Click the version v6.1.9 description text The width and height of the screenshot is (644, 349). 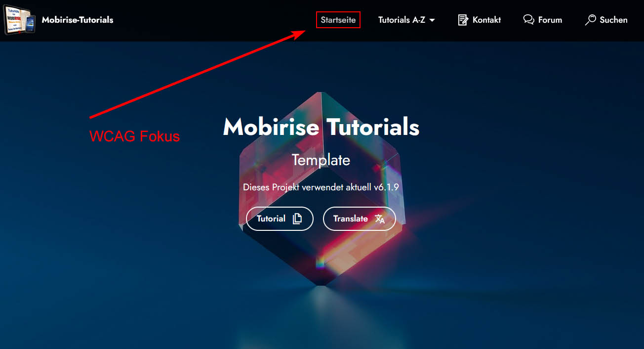(x=321, y=187)
